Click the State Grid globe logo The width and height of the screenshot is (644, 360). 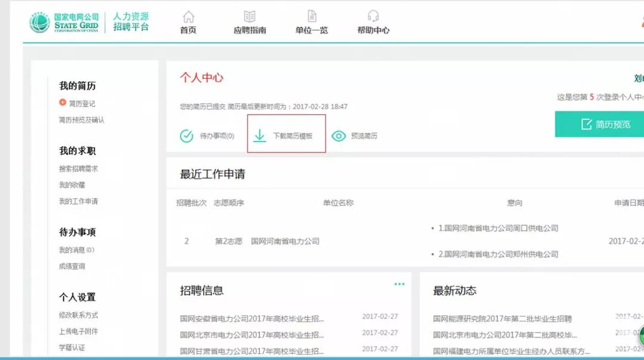point(39,22)
